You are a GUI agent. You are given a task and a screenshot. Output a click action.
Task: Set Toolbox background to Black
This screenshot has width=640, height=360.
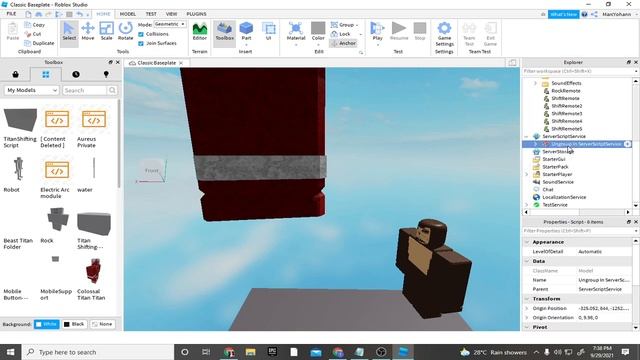74,324
